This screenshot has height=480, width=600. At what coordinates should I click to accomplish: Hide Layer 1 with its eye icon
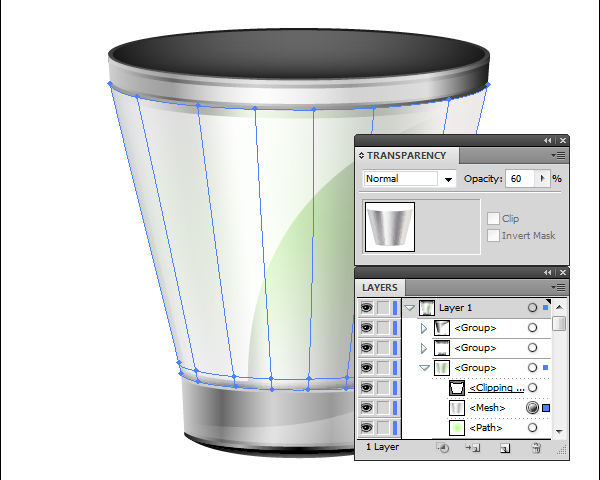pos(366,308)
